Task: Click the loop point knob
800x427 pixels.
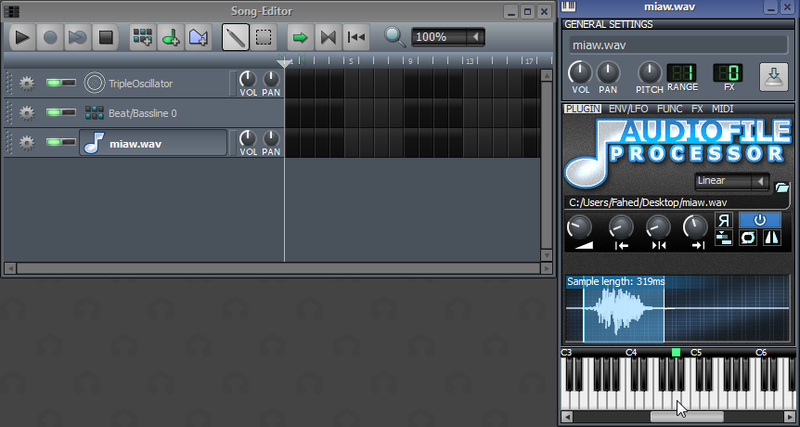Action: (659, 227)
